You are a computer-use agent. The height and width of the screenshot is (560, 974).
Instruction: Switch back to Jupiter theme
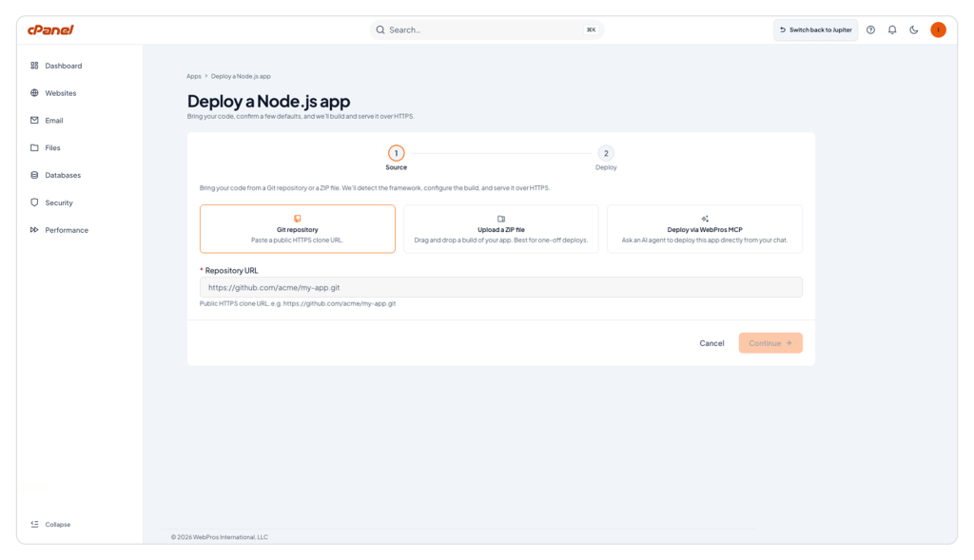pyautogui.click(x=815, y=29)
